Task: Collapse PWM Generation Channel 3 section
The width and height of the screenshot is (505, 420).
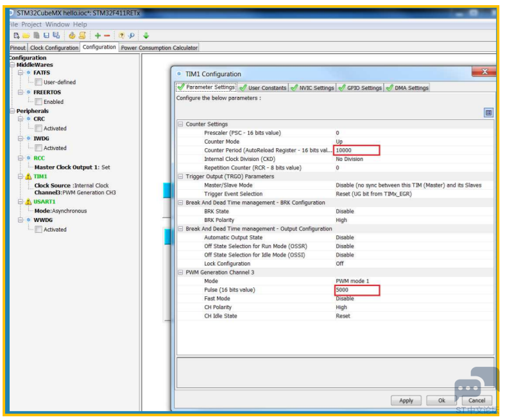Action: (181, 273)
